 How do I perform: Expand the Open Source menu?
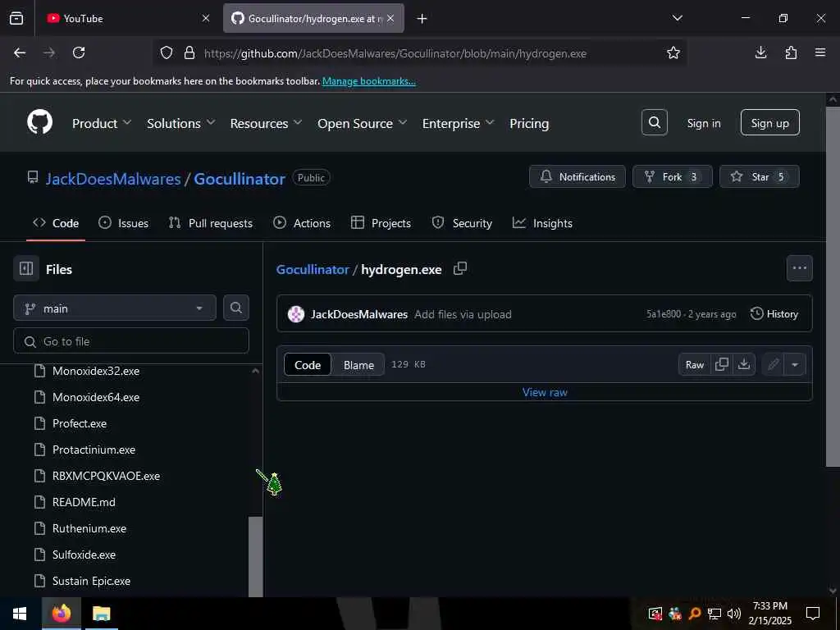point(362,123)
